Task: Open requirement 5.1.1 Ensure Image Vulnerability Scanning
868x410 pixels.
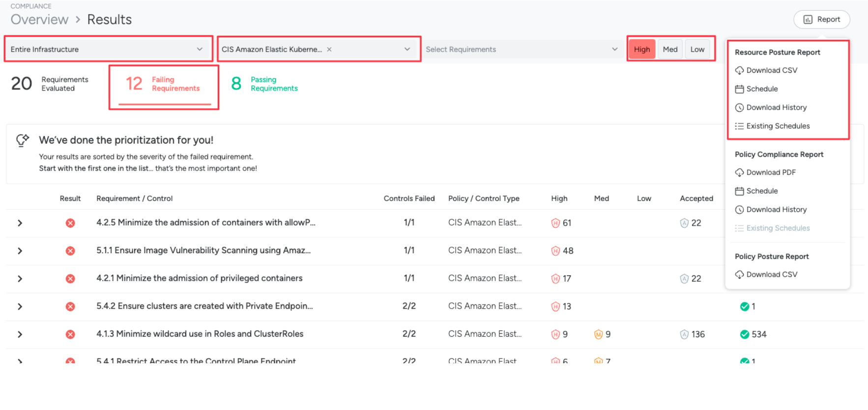Action: [x=203, y=250]
